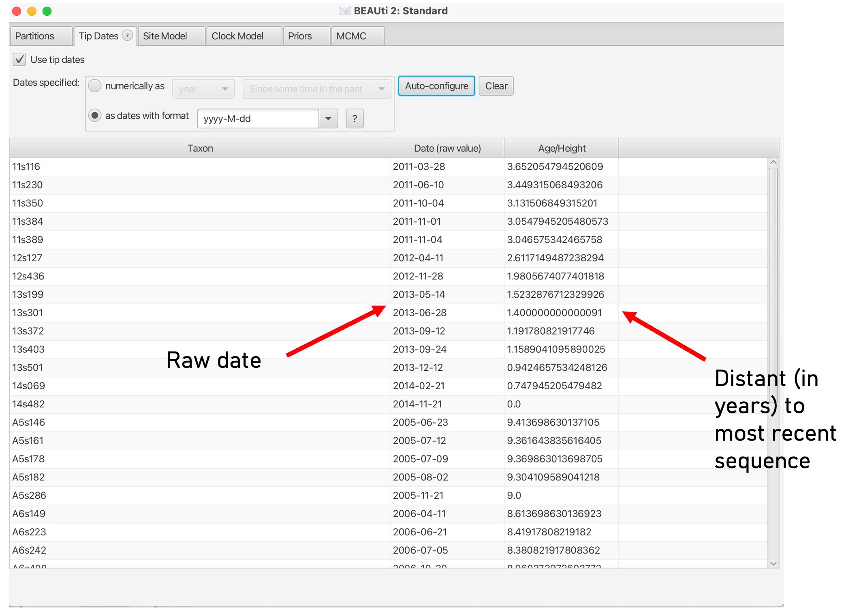The image size is (844, 616).
Task: Select the 'numerically as' radio button
Action: [x=95, y=86]
